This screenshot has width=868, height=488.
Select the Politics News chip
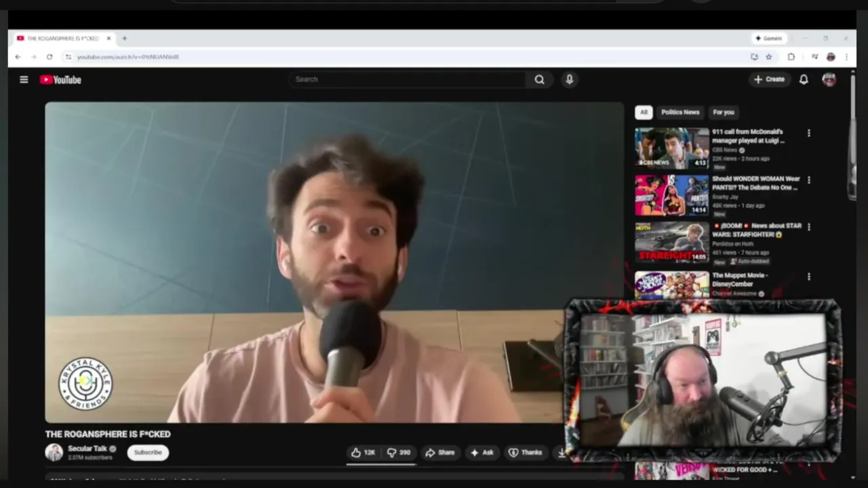[x=680, y=113]
